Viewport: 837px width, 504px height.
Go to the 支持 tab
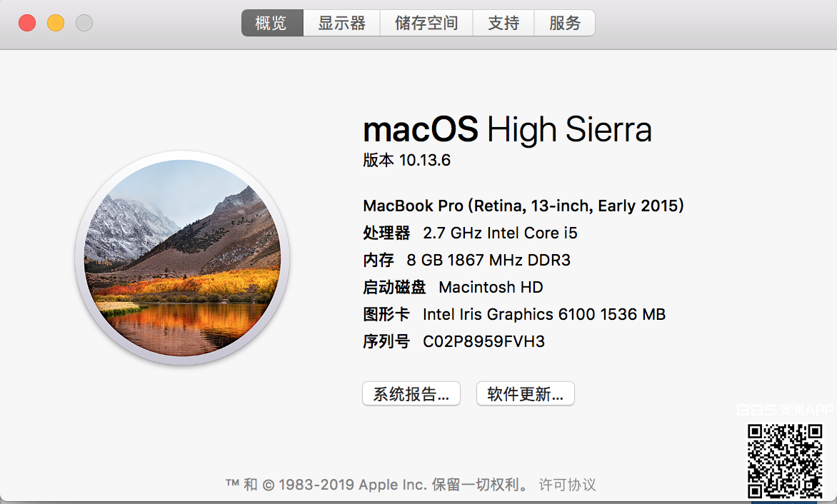[x=503, y=23]
